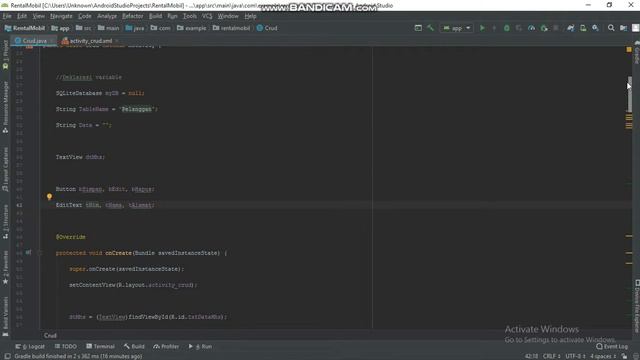Click RentalMobil in the navigation breadcrumb

point(24,28)
